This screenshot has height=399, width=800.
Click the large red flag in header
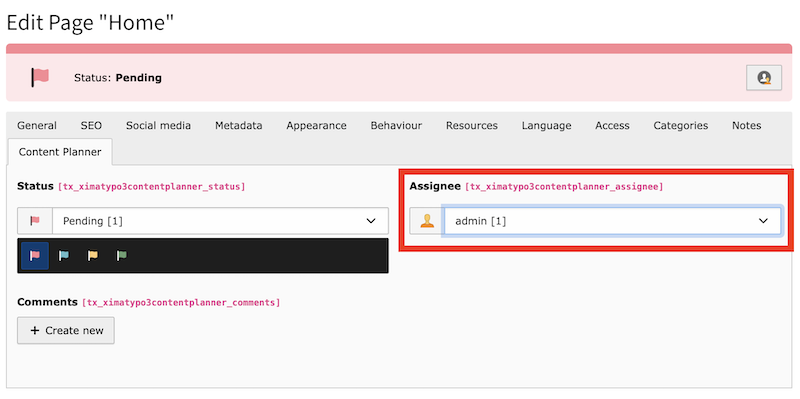pos(40,78)
